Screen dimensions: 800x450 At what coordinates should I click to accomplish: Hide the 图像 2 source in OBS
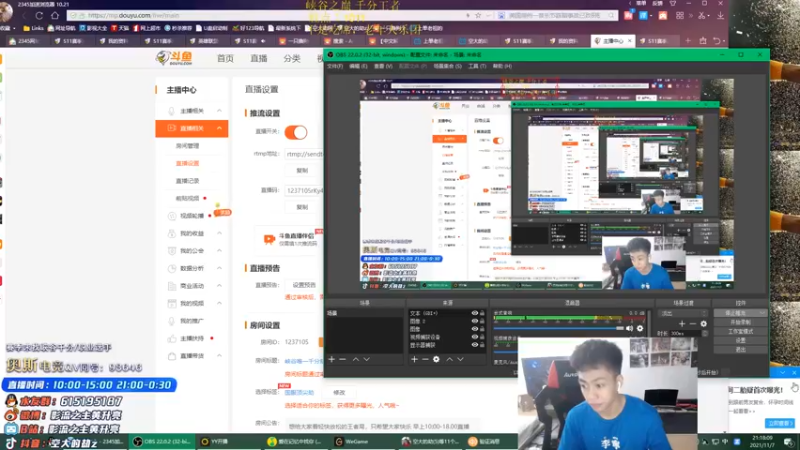tap(474, 321)
